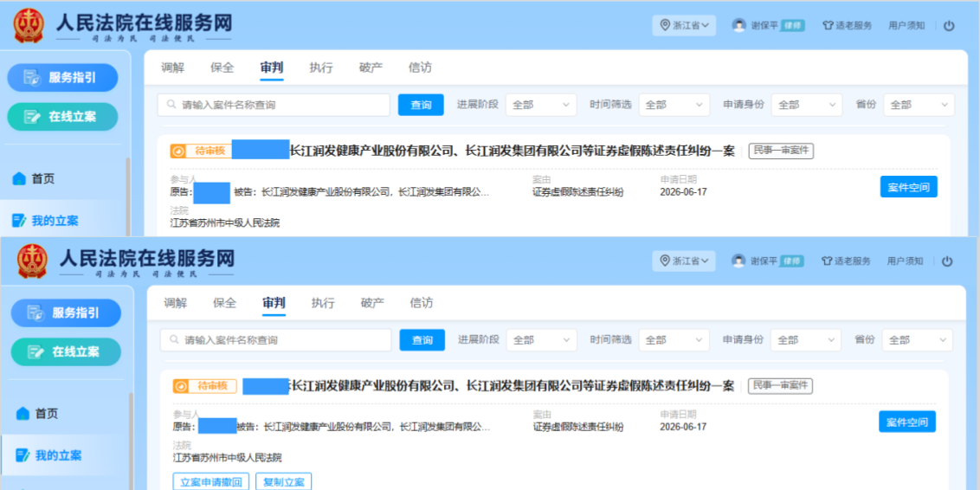Image resolution: width=980 pixels, height=490 pixels.
Task: Switch to 破产 tab in lower screenshot
Action: (x=372, y=304)
